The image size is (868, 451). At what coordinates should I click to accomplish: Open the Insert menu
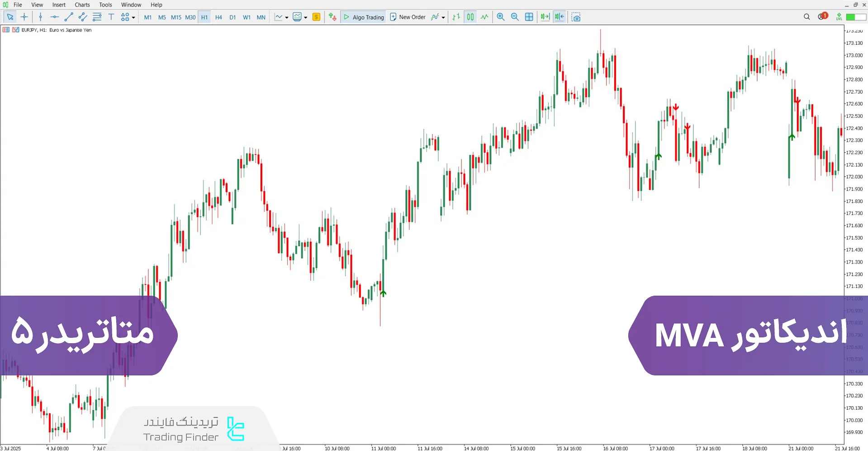59,5
